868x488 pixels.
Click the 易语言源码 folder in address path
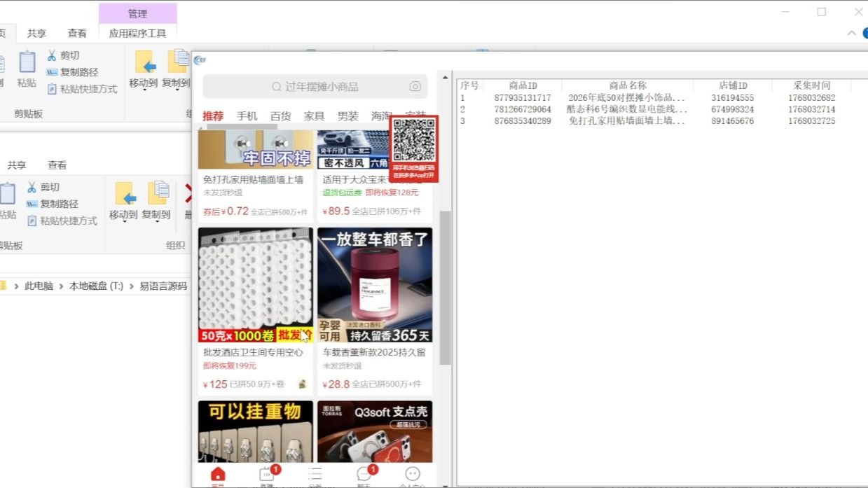point(163,286)
